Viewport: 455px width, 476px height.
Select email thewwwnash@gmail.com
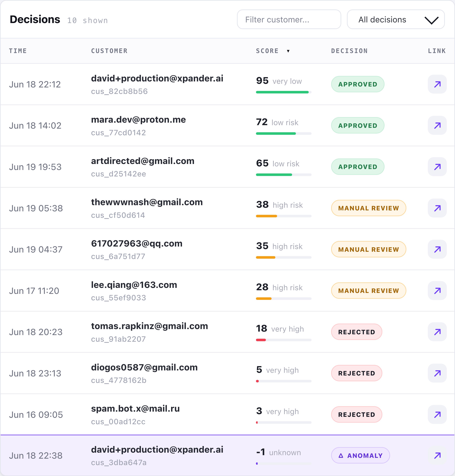(x=147, y=202)
